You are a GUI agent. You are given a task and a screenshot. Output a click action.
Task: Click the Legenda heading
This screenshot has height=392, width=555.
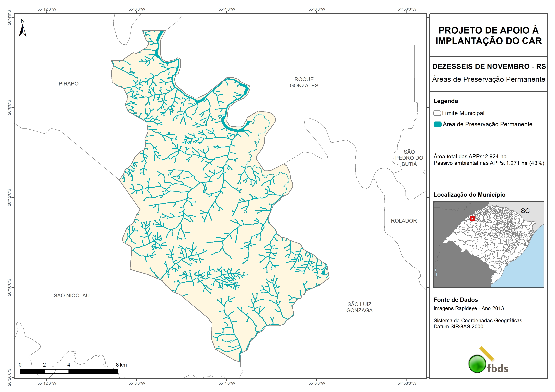[x=446, y=101]
